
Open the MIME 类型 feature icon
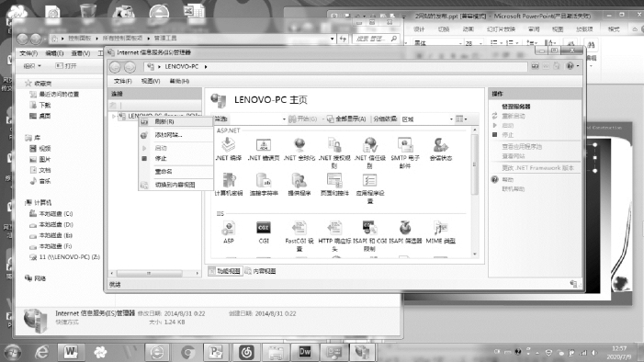(x=440, y=232)
